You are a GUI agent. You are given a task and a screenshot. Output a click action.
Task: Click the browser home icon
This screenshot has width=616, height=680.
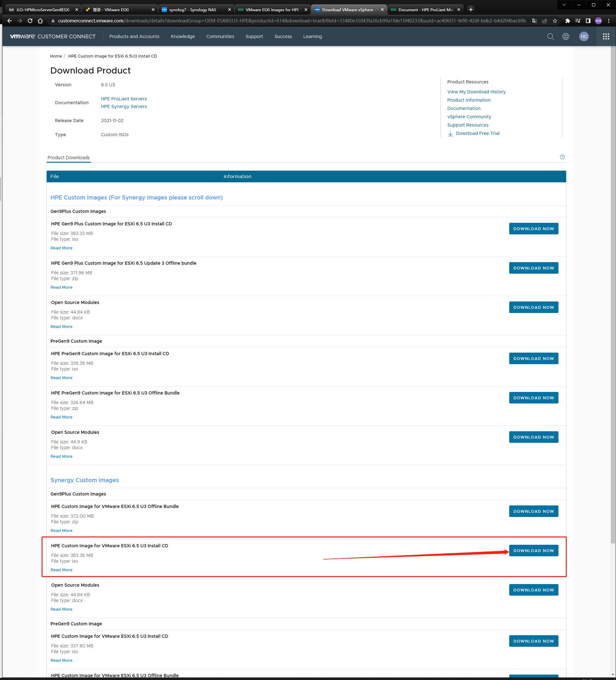point(41,21)
